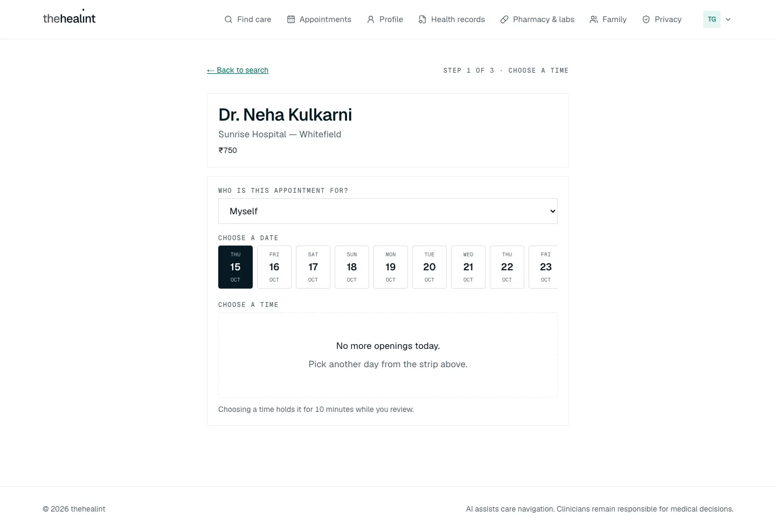Screen dimensions: 776x532
Task: Click the © 2026 thehealint footer text
Action: 74,509
